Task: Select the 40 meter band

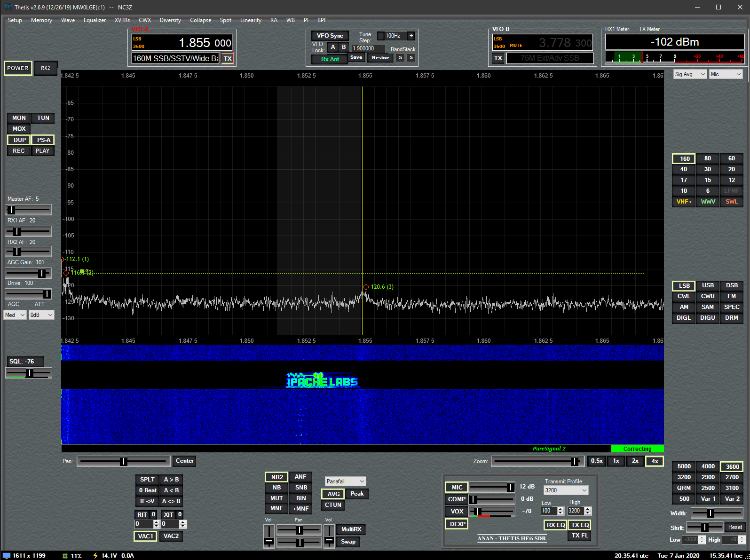Action: coord(684,170)
